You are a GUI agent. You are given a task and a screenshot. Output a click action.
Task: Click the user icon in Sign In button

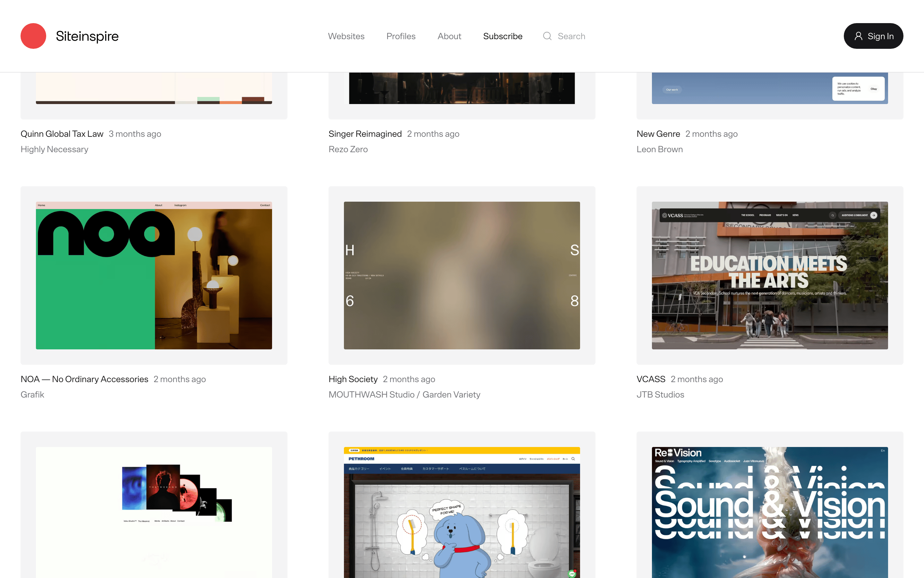pos(858,36)
